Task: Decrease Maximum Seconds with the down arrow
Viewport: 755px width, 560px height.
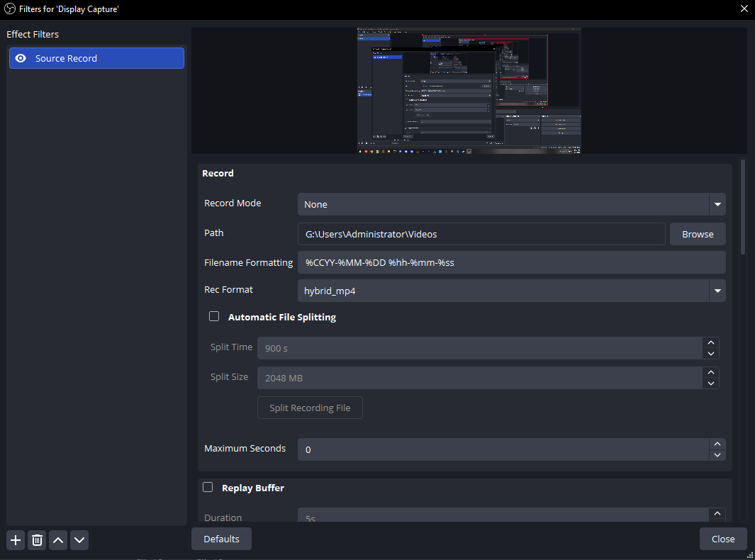Action: click(717, 455)
